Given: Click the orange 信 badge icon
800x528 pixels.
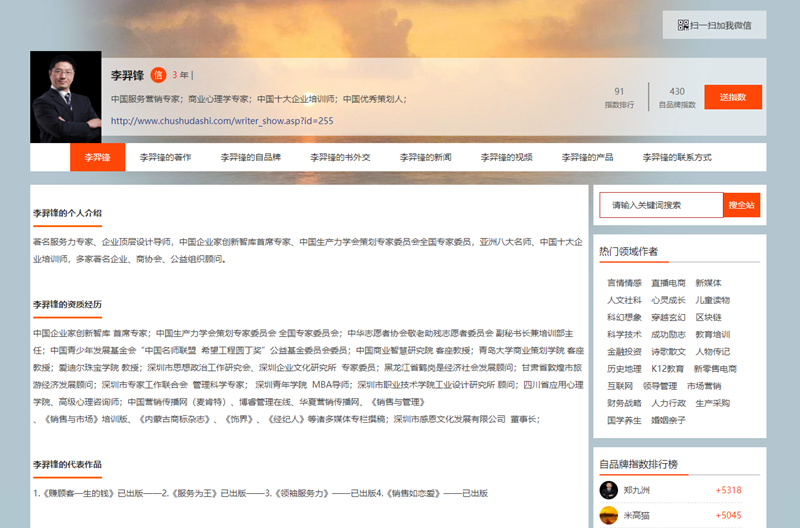Looking at the screenshot, I should (x=158, y=75).
